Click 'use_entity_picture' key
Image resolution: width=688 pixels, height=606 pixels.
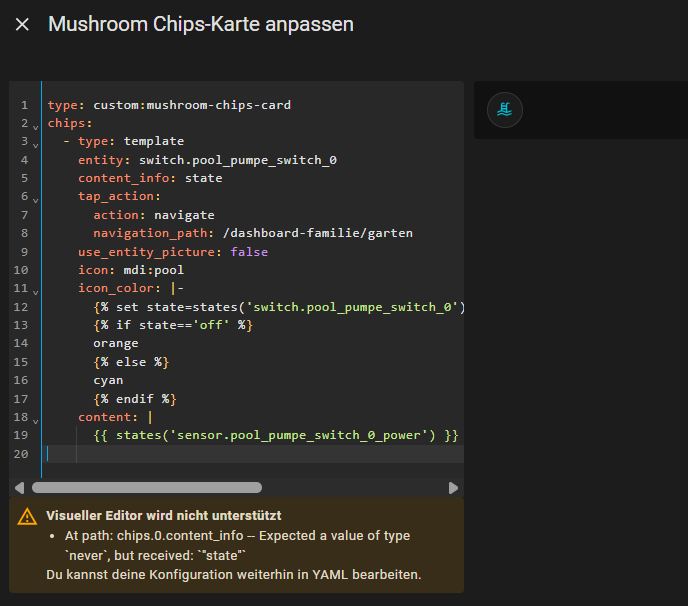[x=147, y=252]
